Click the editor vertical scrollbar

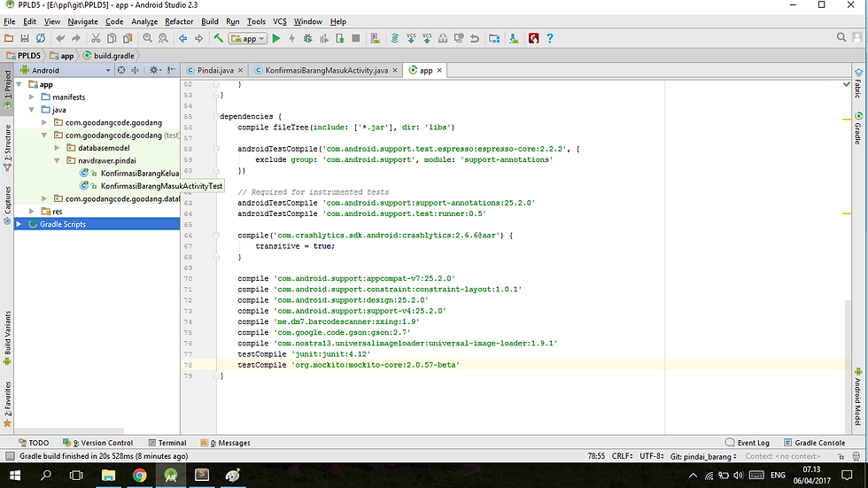(x=848, y=363)
